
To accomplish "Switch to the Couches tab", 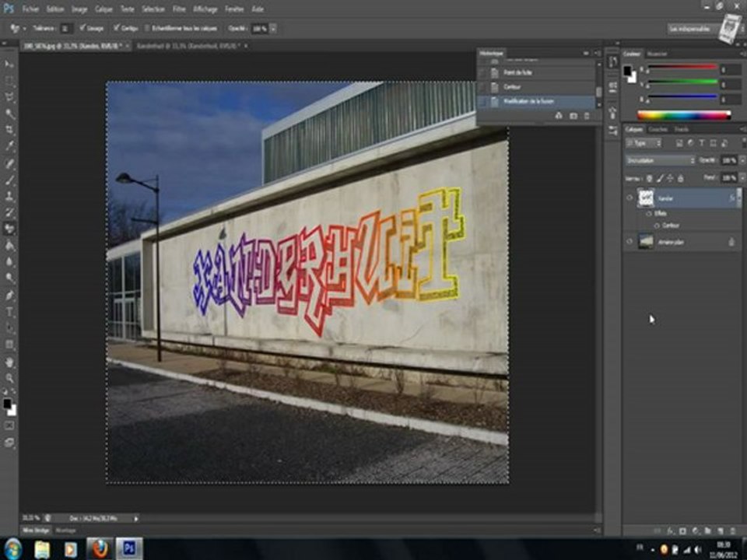I will coord(658,129).
